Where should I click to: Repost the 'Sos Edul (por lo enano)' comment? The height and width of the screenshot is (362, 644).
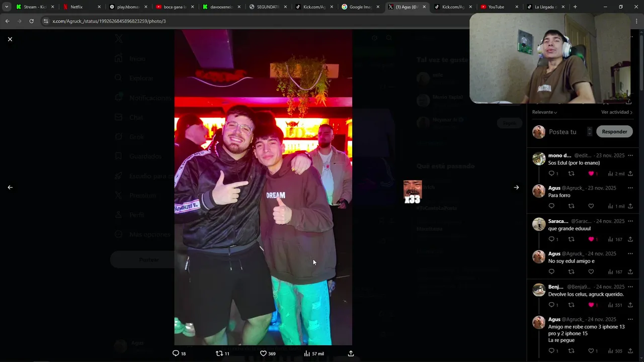(571, 173)
